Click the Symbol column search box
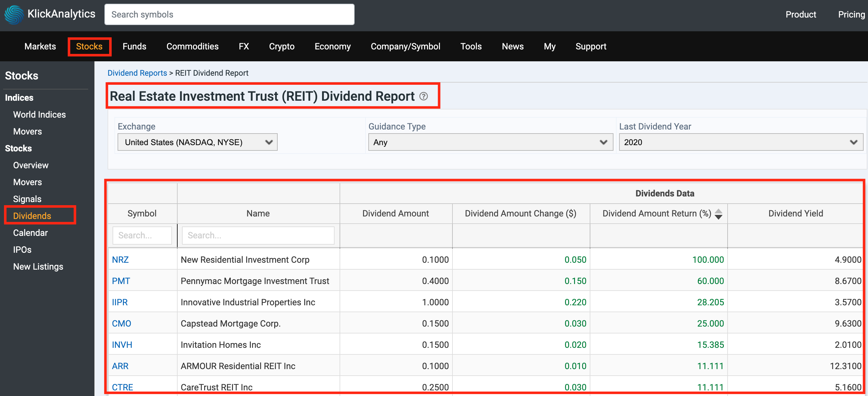This screenshot has width=868, height=396. [x=142, y=235]
